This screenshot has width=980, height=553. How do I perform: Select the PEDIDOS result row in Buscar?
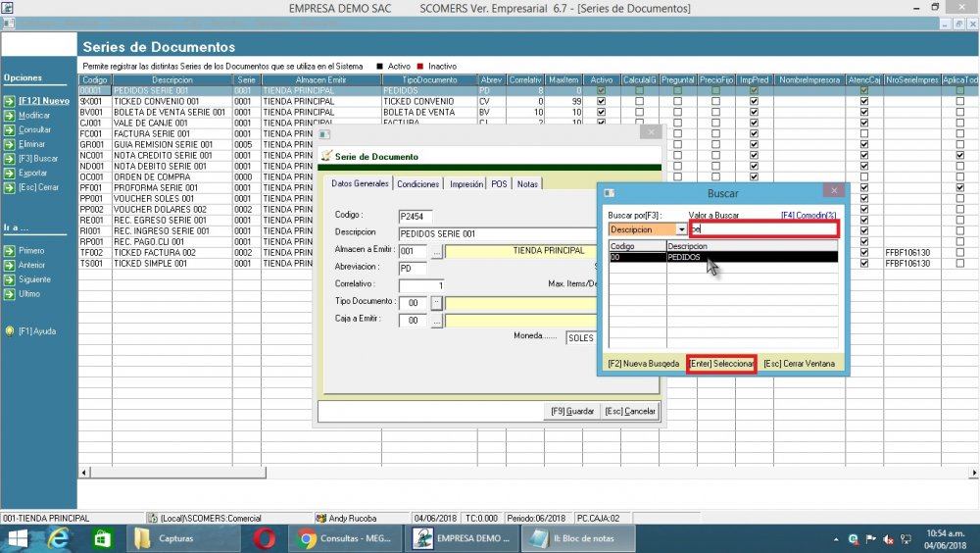pyautogui.click(x=723, y=257)
